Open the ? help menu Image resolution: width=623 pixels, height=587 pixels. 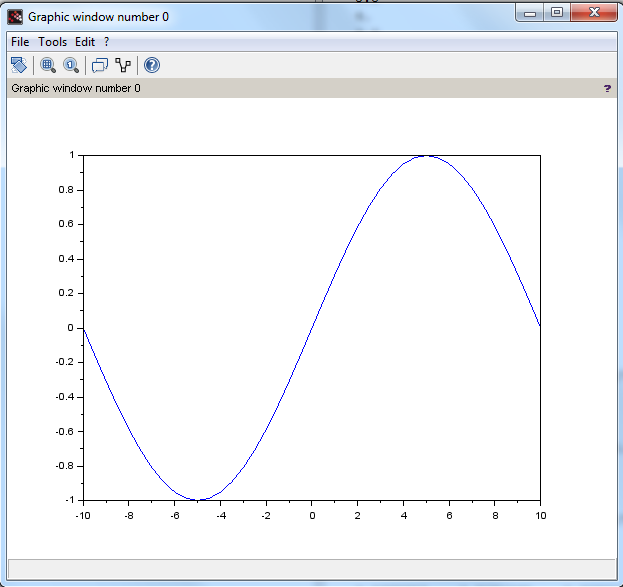pos(106,42)
